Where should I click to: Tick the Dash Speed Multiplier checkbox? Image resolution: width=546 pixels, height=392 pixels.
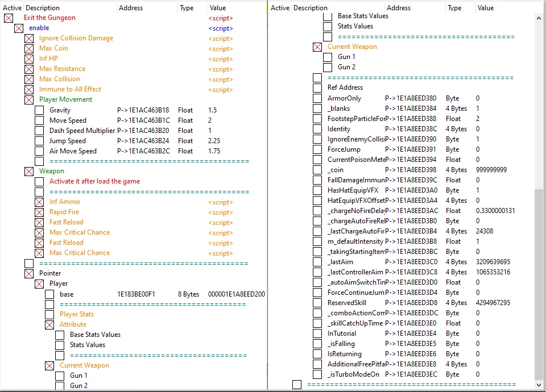pyautogui.click(x=39, y=131)
